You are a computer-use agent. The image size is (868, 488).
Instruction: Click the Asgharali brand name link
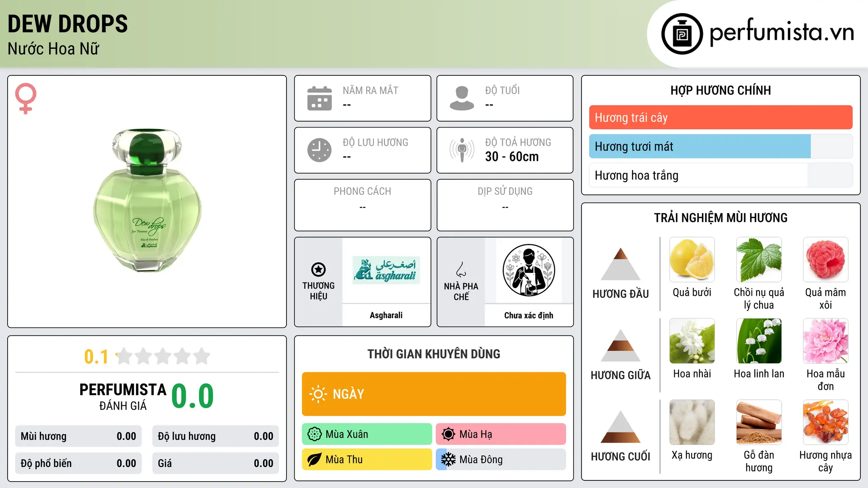(386, 315)
